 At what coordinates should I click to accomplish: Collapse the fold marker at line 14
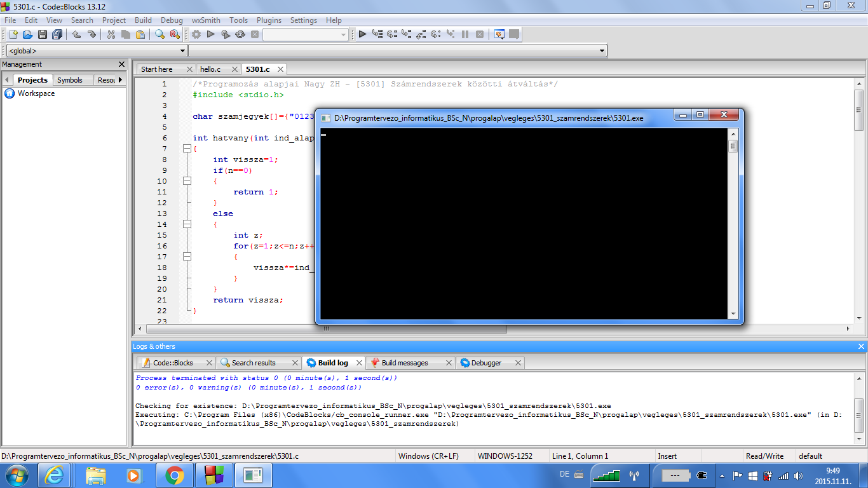pos(187,224)
